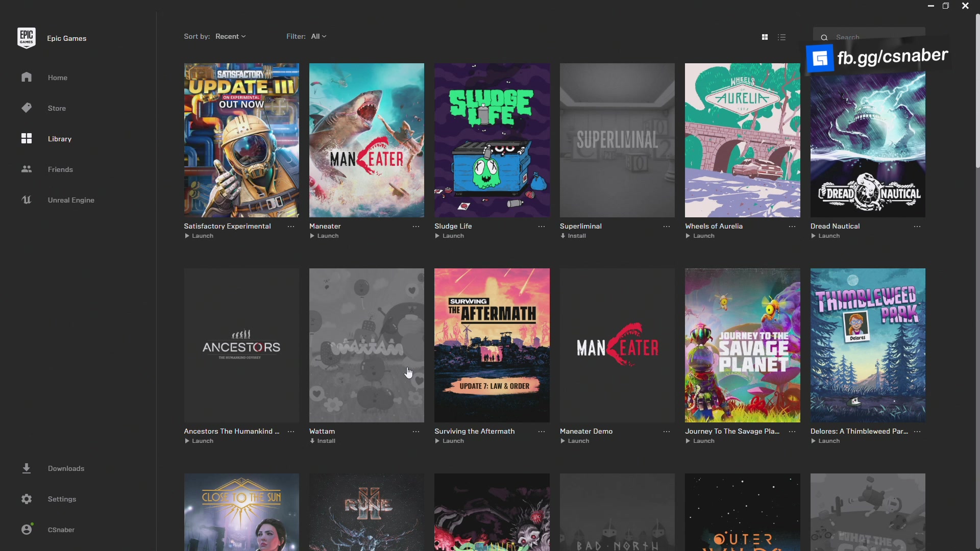Launch Dread Nautical

tap(825, 236)
